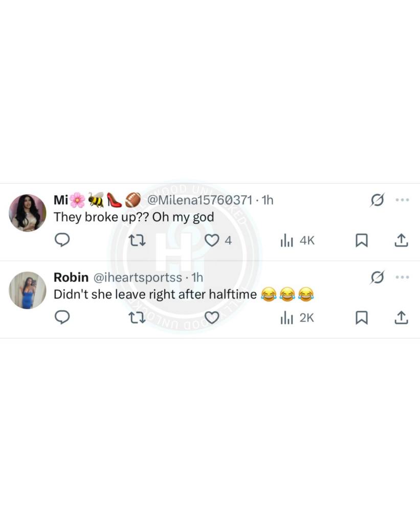Visit the @iheartsportss handle
This screenshot has width=420, height=523.
138,277
